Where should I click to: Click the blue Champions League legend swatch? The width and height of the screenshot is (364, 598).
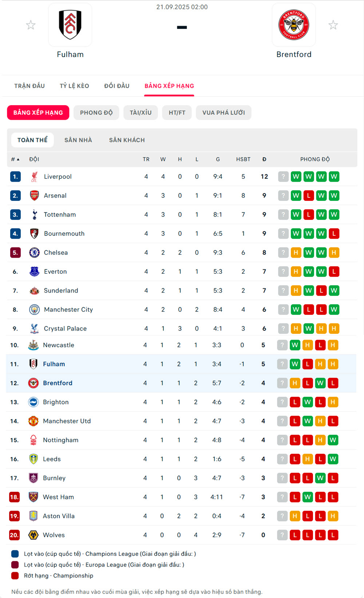(15, 554)
